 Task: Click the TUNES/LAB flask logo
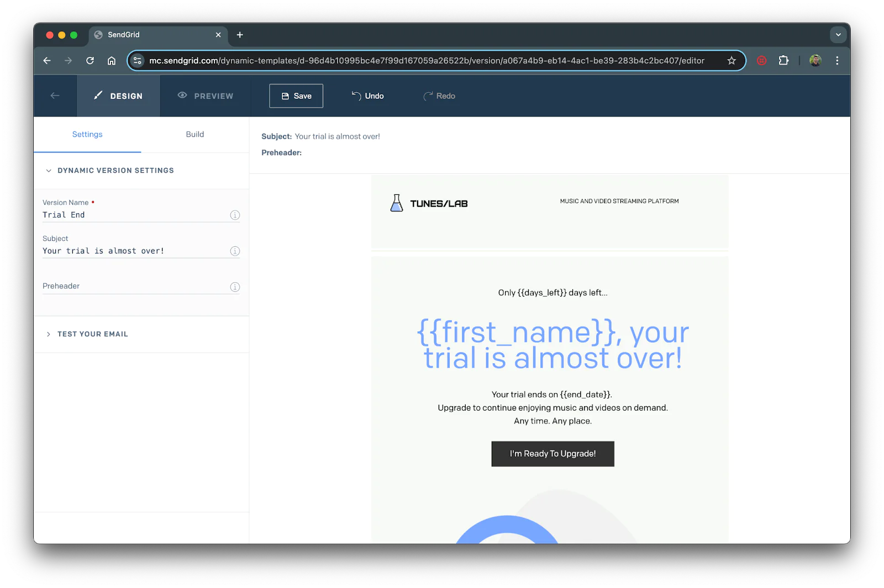[x=397, y=203]
